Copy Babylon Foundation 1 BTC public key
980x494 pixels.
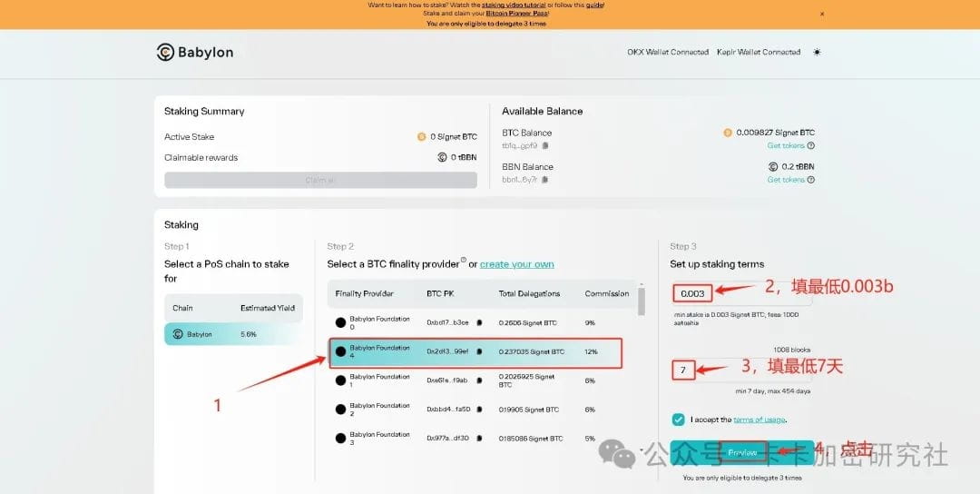pyautogui.click(x=479, y=380)
